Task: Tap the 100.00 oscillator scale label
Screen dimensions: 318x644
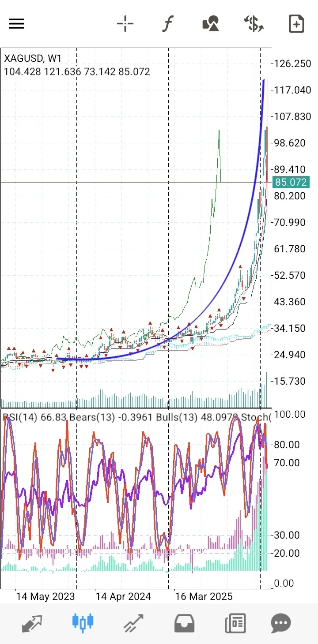Action: 290,414
